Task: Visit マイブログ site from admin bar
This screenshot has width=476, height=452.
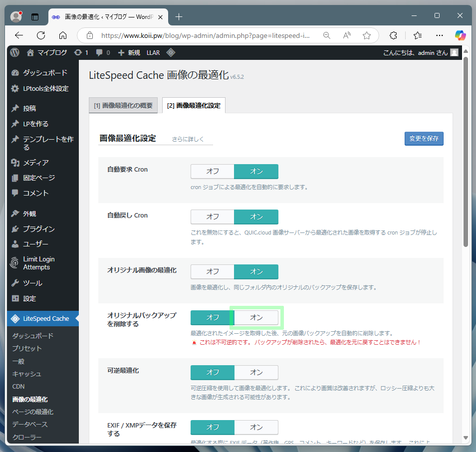Action: 47,52
